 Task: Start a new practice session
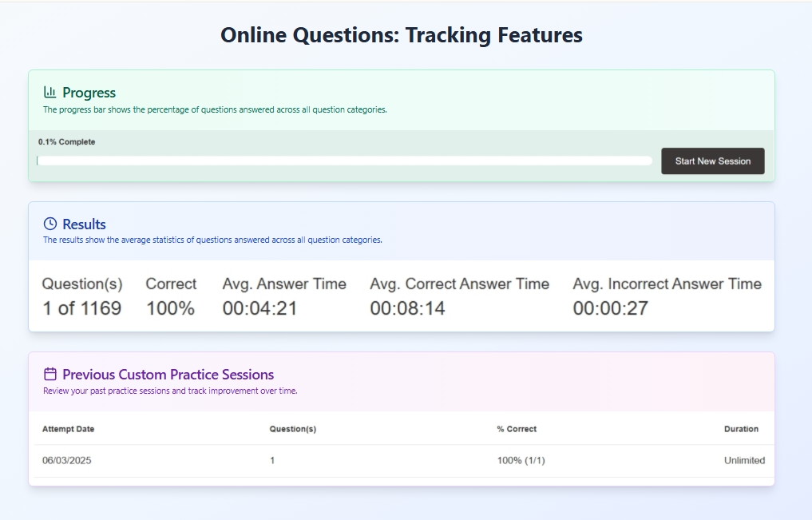(712, 161)
